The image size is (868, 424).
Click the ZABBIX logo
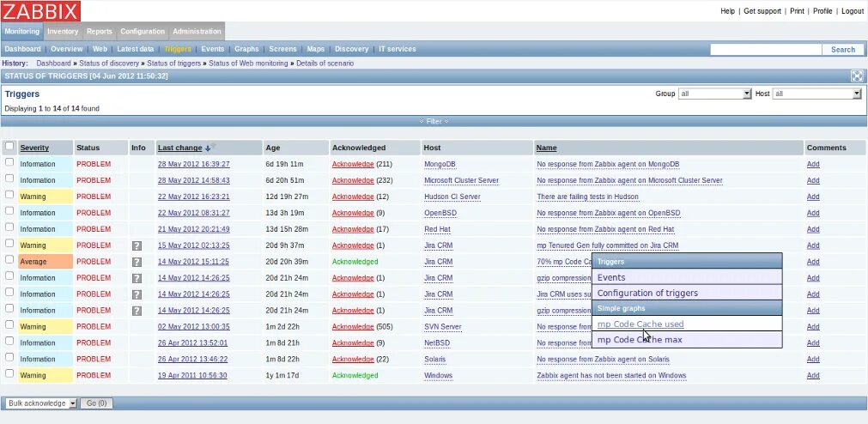pos(41,10)
